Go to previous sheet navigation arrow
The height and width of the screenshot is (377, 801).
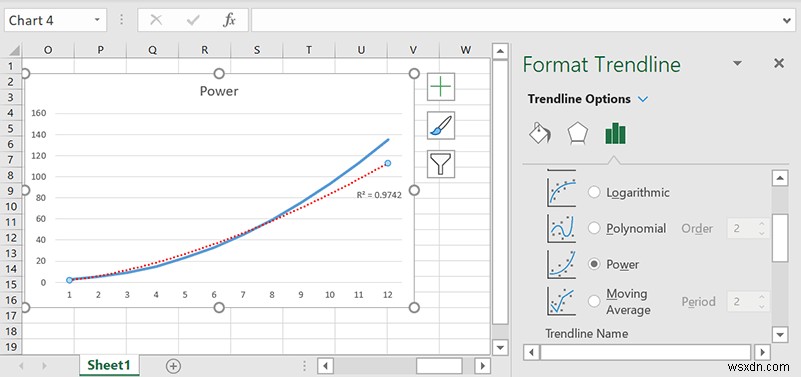click(x=22, y=366)
